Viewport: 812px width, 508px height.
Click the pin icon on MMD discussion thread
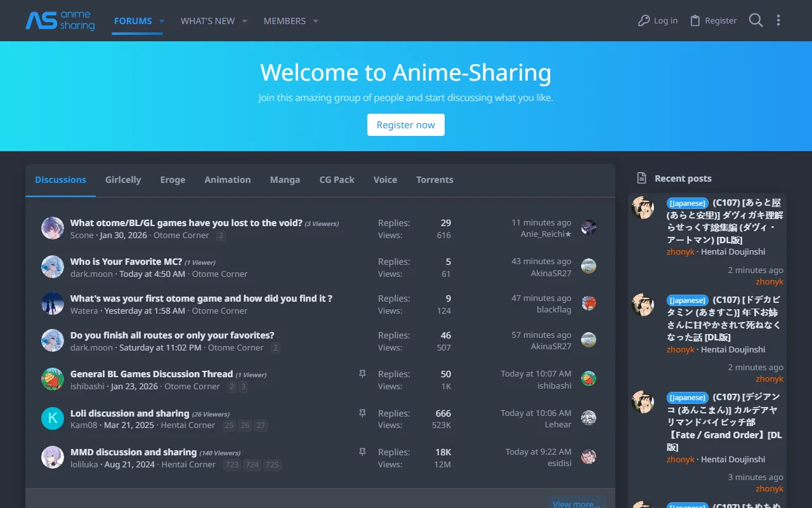pyautogui.click(x=362, y=452)
